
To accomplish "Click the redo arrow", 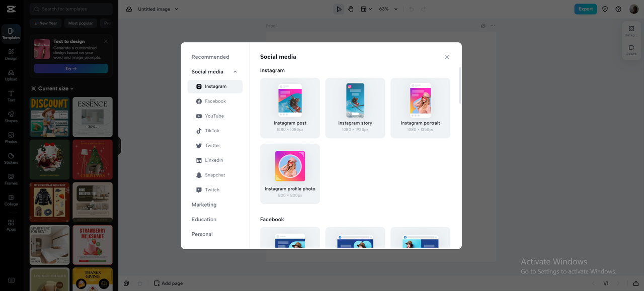I will [423, 9].
